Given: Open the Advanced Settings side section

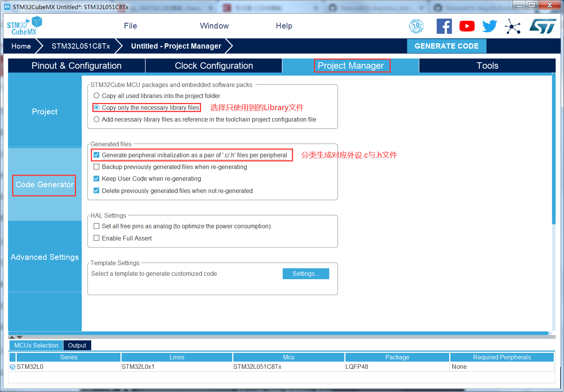Looking at the screenshot, I should [45, 257].
